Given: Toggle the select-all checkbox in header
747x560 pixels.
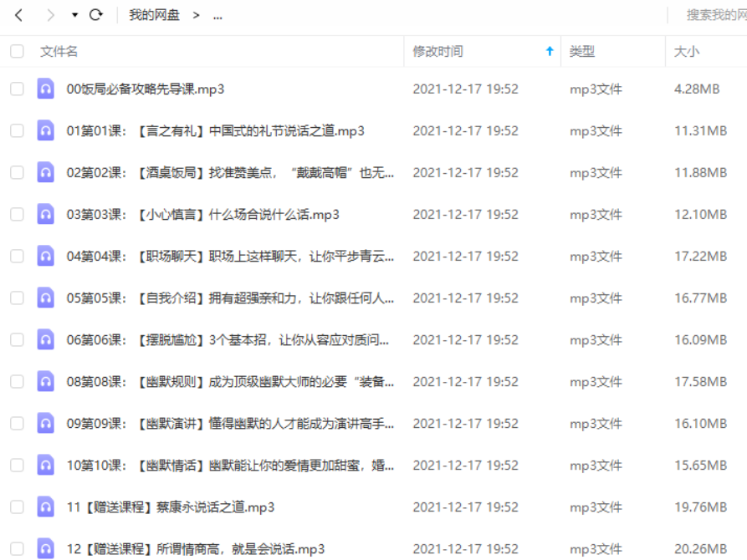Looking at the screenshot, I should 17,52.
